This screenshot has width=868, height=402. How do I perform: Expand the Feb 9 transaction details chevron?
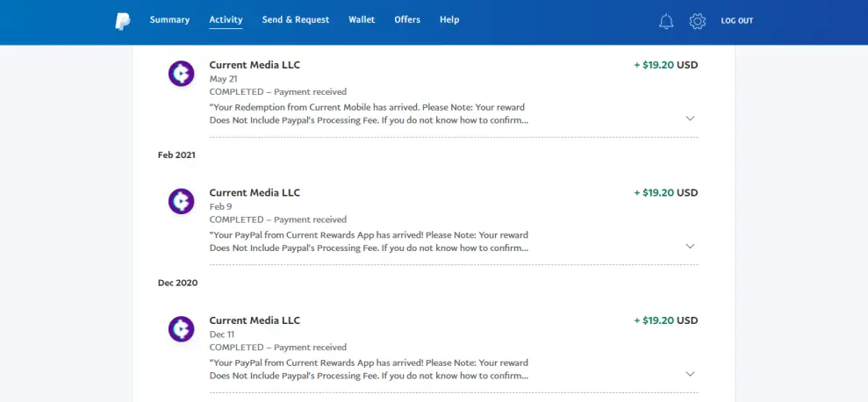[x=690, y=246]
